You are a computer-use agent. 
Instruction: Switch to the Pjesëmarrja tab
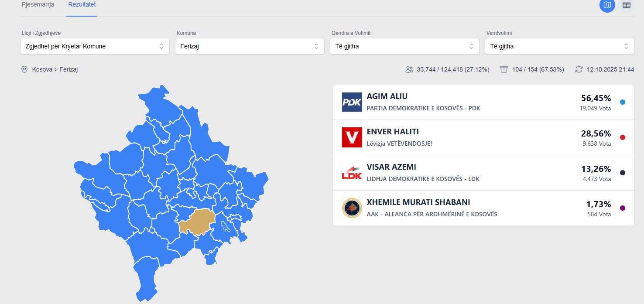(x=38, y=5)
